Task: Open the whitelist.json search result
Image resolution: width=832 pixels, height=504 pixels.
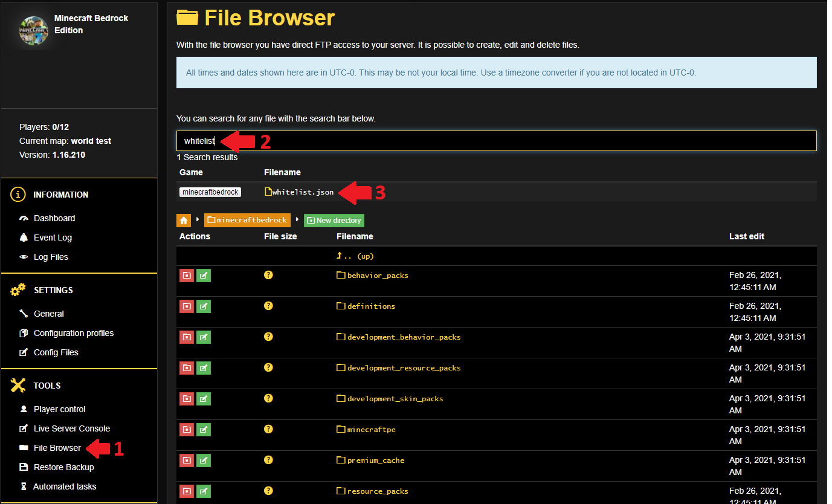Action: pos(302,192)
